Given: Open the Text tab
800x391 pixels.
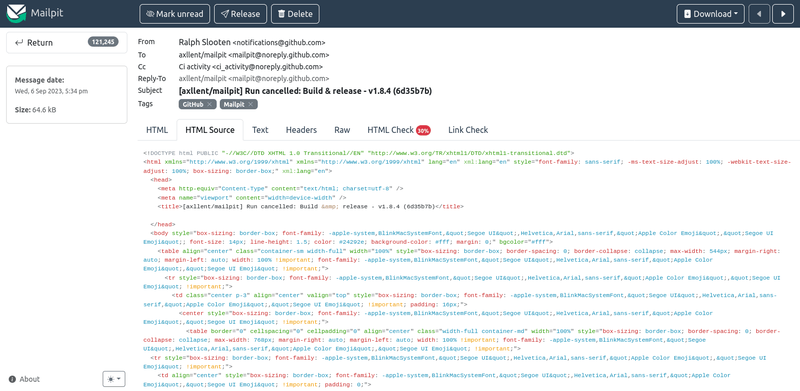Looking at the screenshot, I should 260,130.
